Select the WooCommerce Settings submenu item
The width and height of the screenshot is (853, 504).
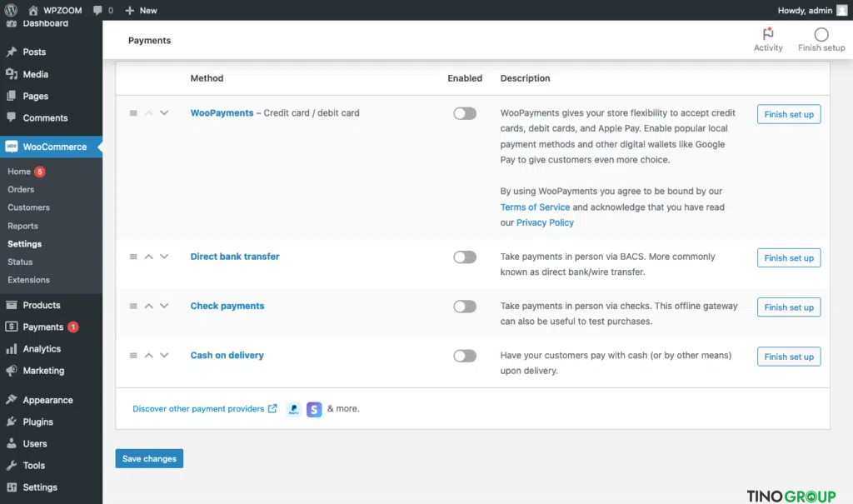point(24,244)
